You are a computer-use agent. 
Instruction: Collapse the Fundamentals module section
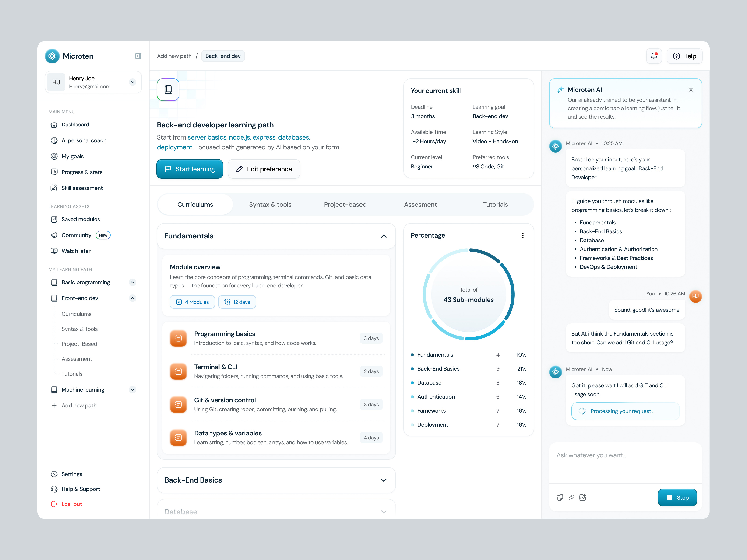click(384, 236)
